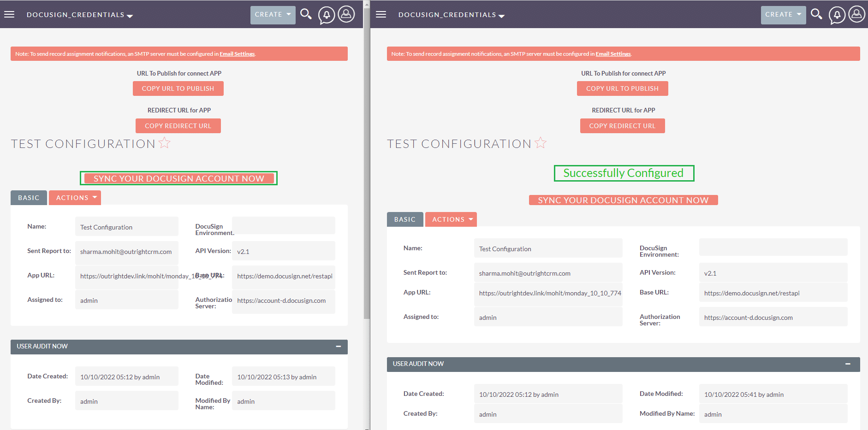Click COPY URL TO PUBLISH in left window
The image size is (868, 430).
(178, 88)
